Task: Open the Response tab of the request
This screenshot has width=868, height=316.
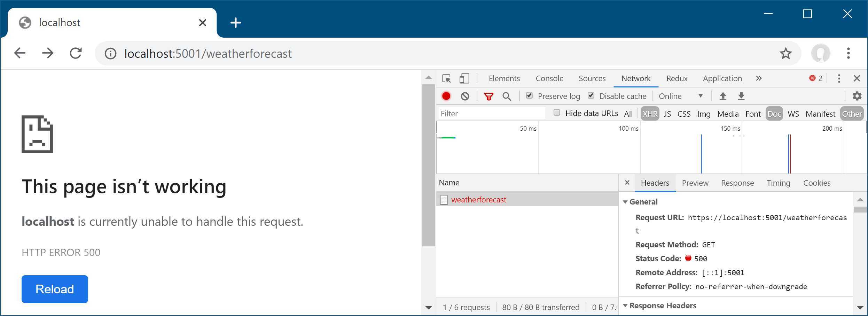Action: pyautogui.click(x=737, y=183)
